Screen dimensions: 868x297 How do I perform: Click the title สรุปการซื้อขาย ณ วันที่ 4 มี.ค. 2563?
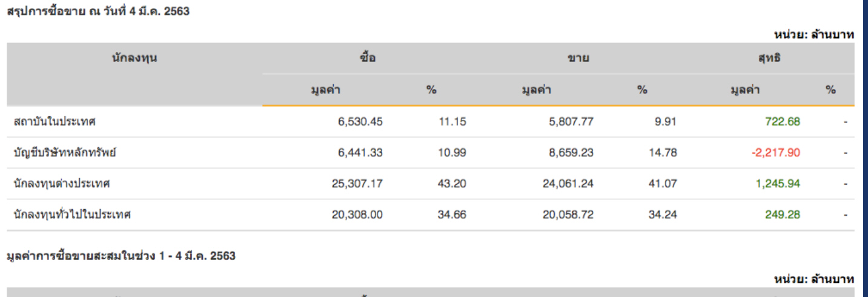98,11
